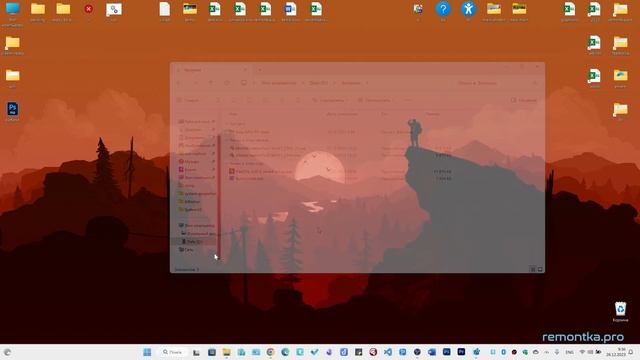
Task: Select the Photoshop PSD file on desktop
Action: click(13, 109)
